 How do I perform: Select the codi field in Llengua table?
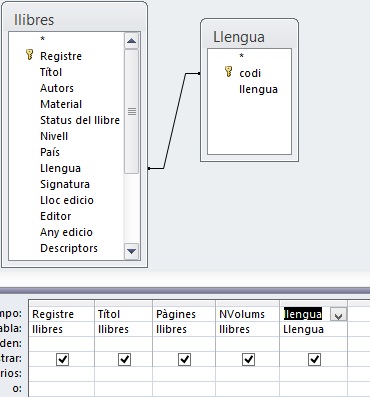click(x=250, y=73)
